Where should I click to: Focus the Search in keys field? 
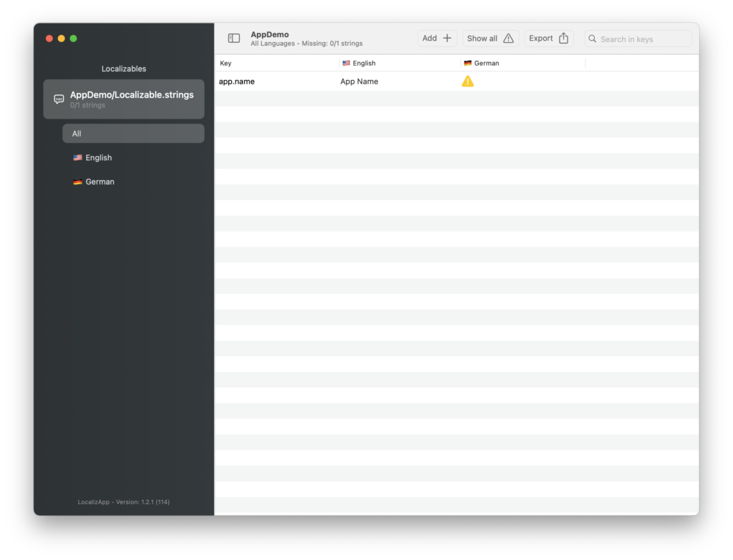tap(638, 39)
